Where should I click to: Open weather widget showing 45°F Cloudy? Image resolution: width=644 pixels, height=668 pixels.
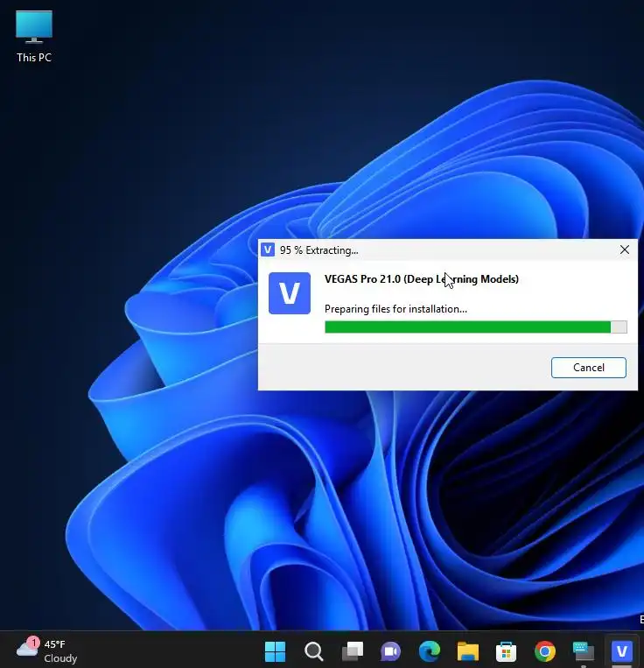[x=47, y=651]
